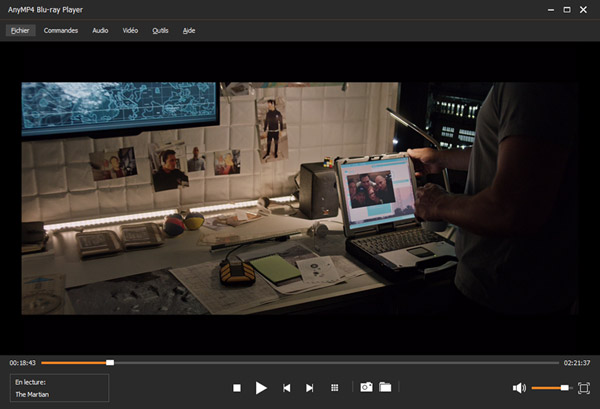Open the Commandes menu

point(61,30)
